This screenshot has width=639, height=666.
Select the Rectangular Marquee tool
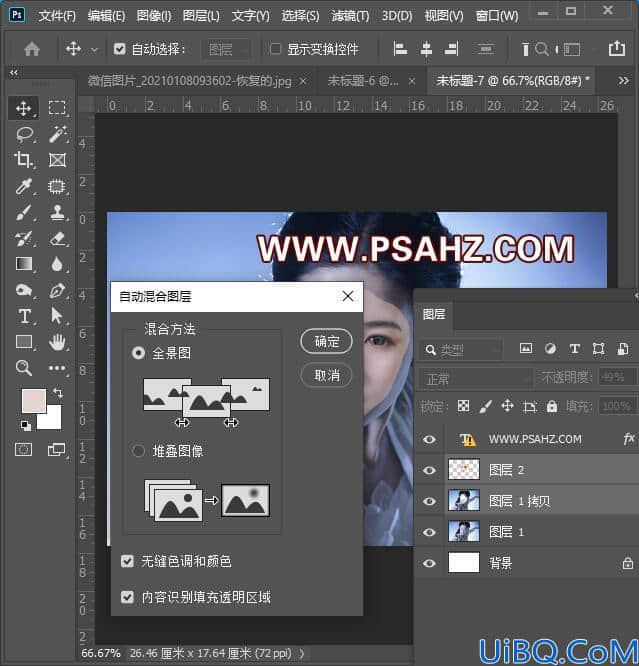(57, 108)
